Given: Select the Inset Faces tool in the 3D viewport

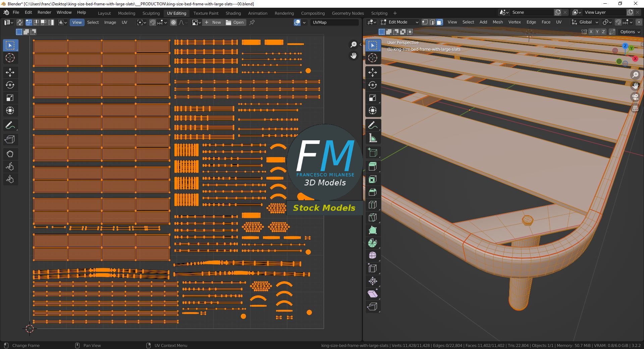Looking at the screenshot, I should pos(373,180).
